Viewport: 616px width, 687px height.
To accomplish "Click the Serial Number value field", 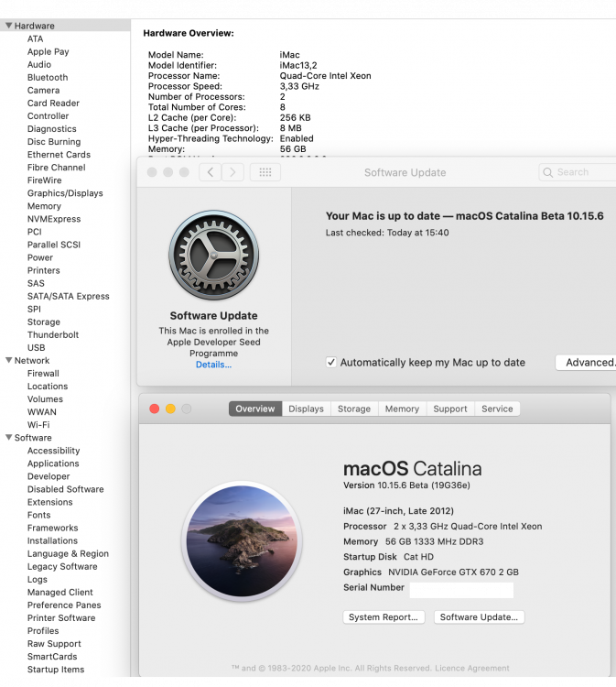I will 461,590.
